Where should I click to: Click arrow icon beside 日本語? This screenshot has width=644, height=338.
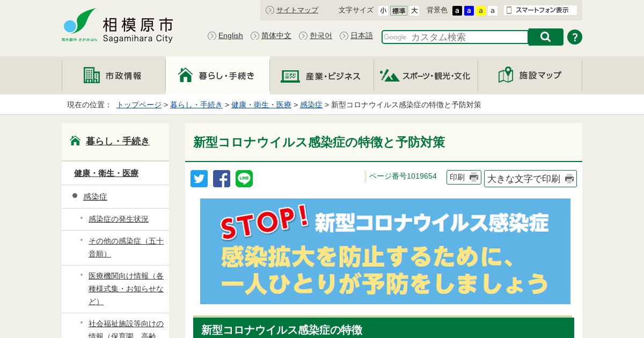(344, 35)
